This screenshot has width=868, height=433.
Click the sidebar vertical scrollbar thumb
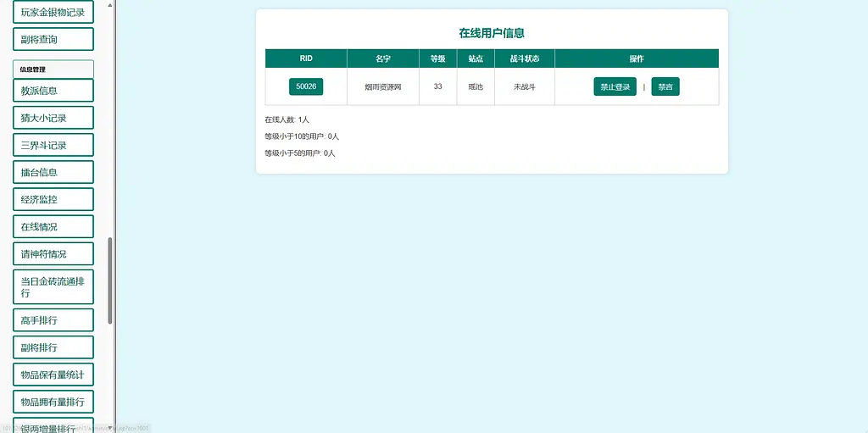tap(110, 280)
